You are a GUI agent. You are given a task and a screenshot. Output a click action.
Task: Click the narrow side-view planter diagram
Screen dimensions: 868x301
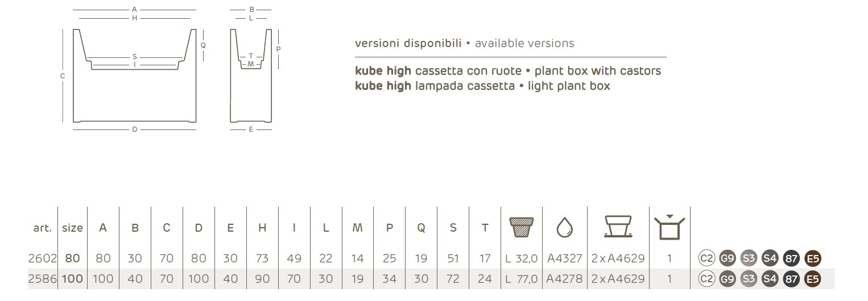click(251, 75)
